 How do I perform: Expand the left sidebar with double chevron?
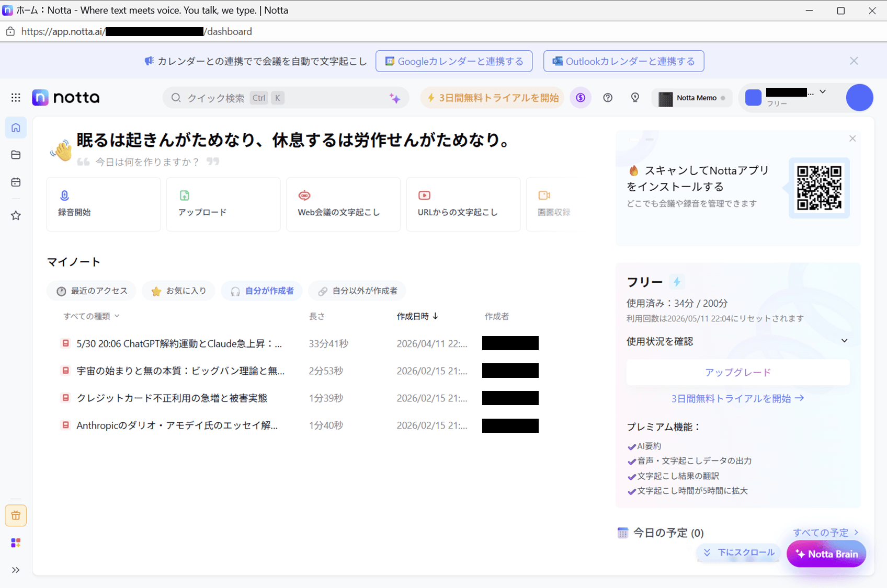(x=16, y=570)
